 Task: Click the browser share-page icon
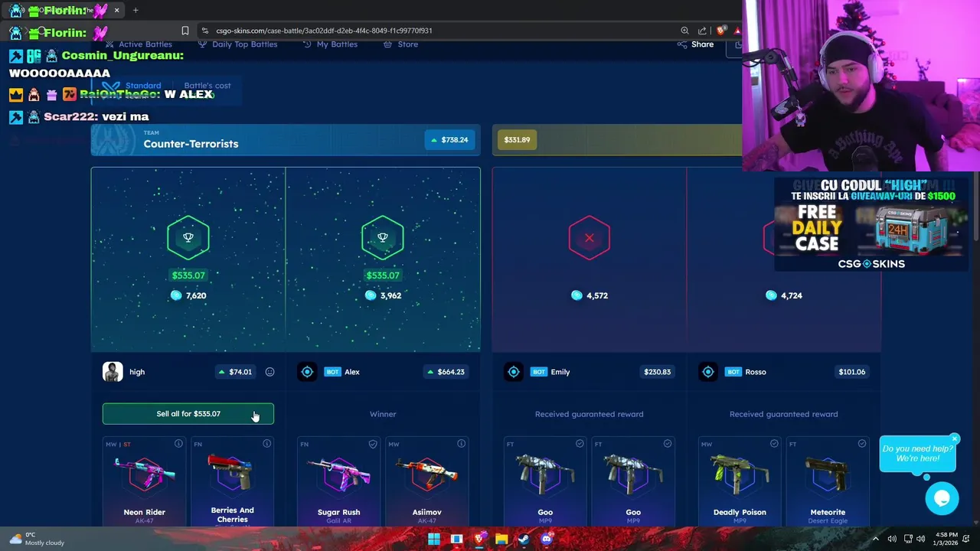[x=702, y=31]
